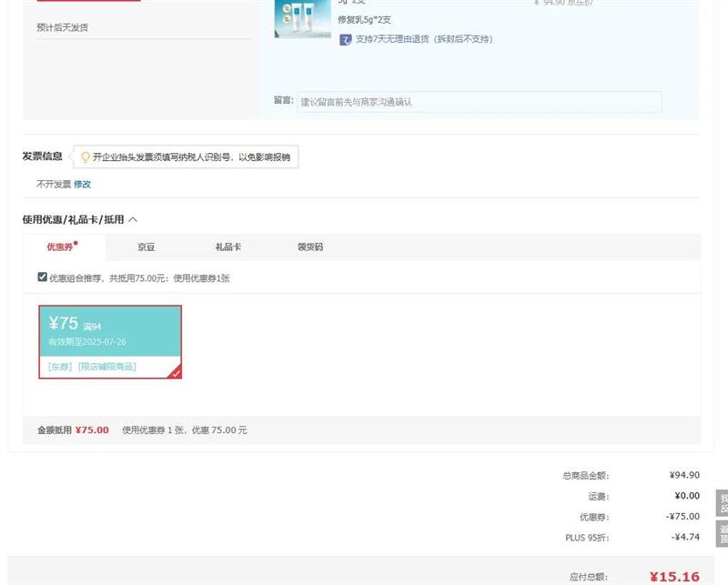Switch to the 京豆 tab
This screenshot has height=585, width=728.
point(147,247)
